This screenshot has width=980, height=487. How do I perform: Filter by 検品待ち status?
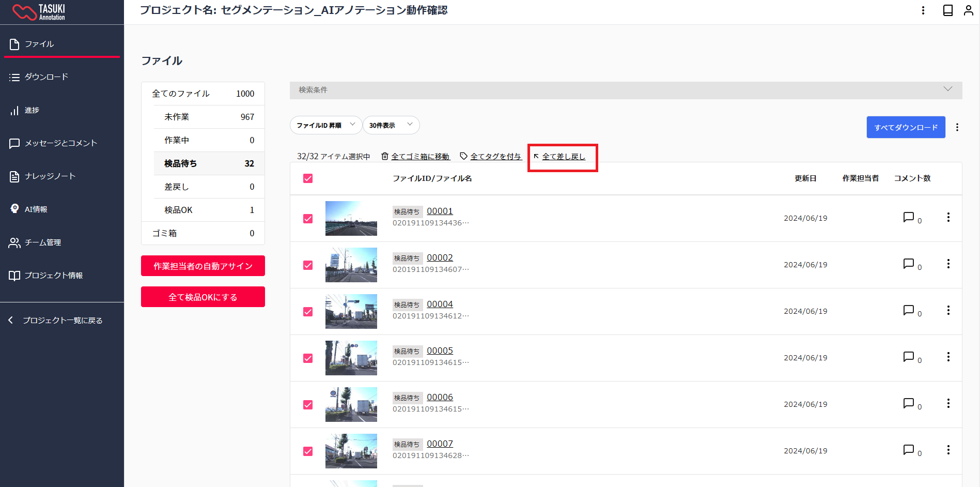[x=209, y=163]
